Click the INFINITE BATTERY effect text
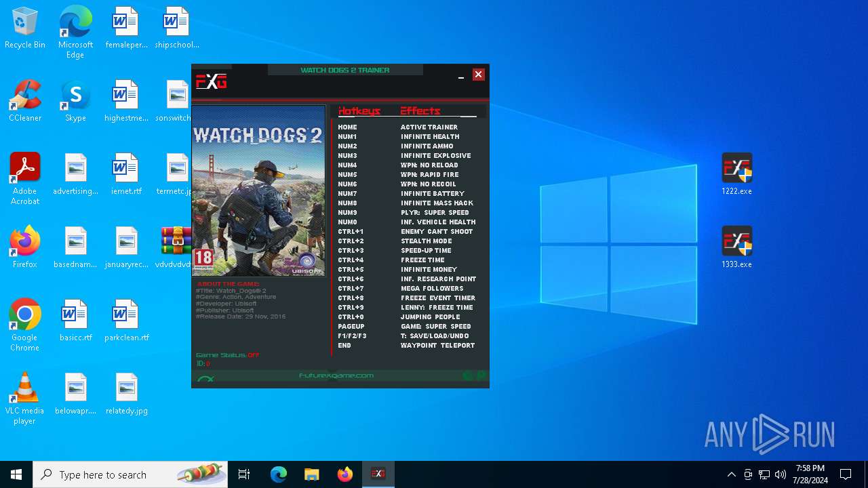This screenshot has height=488, width=868. pyautogui.click(x=433, y=194)
